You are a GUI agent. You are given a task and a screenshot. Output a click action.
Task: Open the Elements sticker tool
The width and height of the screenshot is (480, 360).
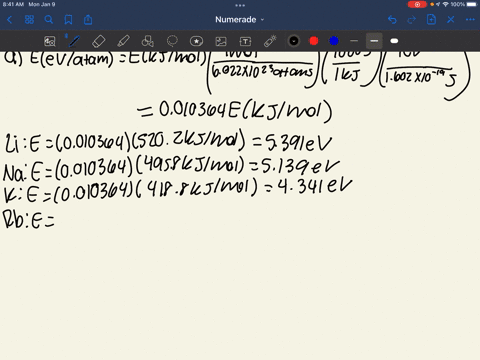pos(196,41)
